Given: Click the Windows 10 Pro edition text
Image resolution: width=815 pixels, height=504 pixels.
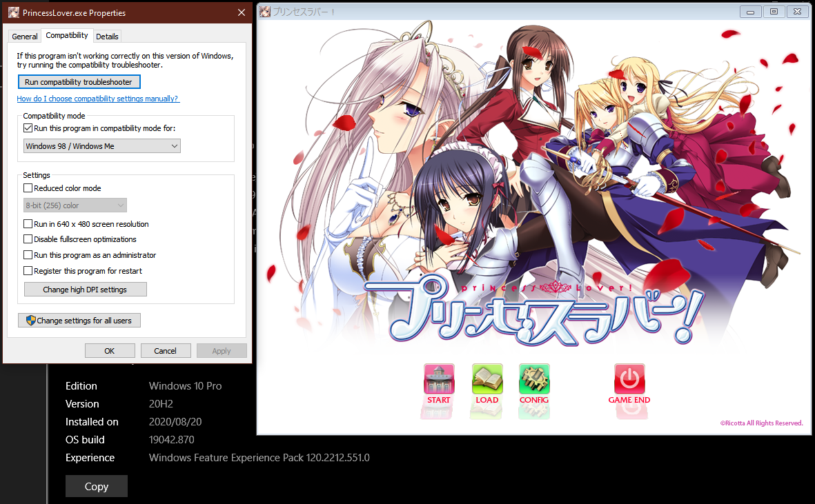Looking at the screenshot, I should (x=185, y=385).
